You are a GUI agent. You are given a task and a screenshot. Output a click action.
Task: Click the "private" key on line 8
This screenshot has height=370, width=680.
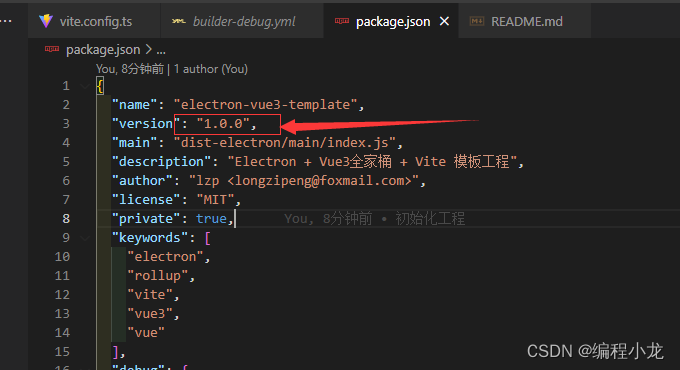click(146, 219)
